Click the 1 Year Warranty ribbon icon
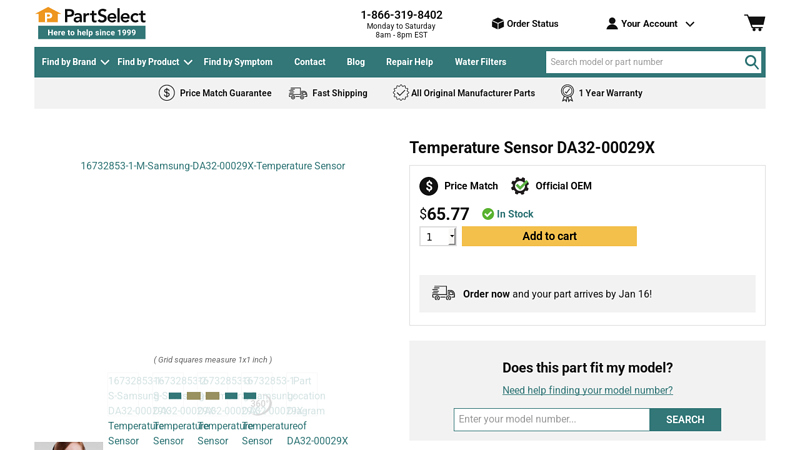The height and width of the screenshot is (450, 800). pos(567,93)
